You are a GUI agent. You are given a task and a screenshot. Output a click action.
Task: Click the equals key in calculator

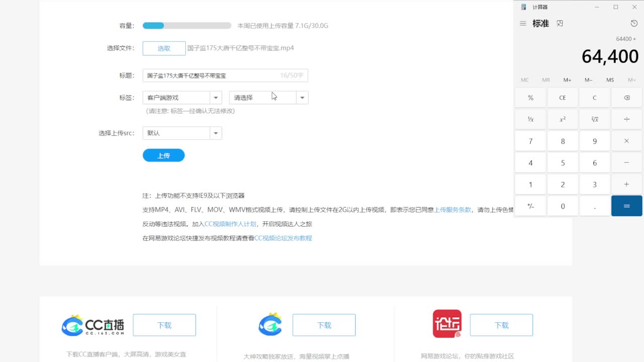626,206
